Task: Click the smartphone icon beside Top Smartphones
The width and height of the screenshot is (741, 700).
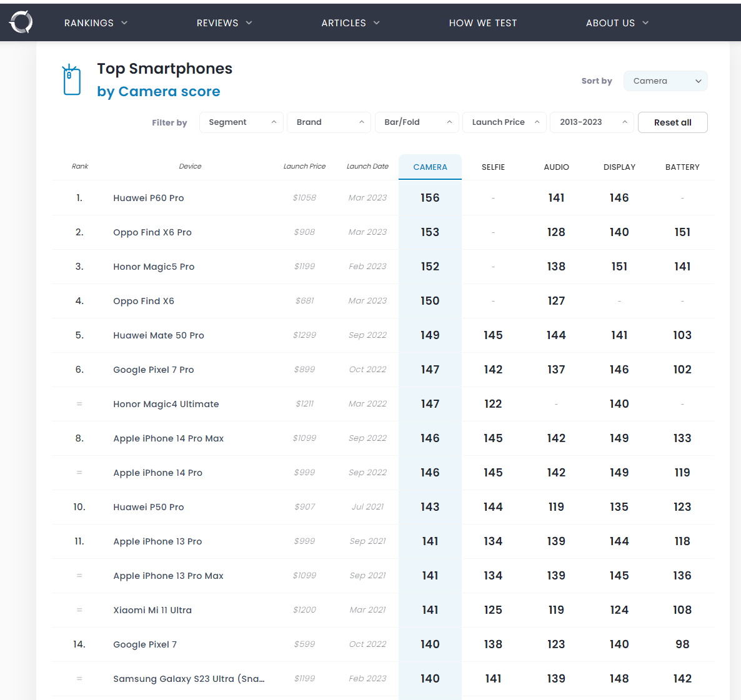Action: (x=72, y=80)
